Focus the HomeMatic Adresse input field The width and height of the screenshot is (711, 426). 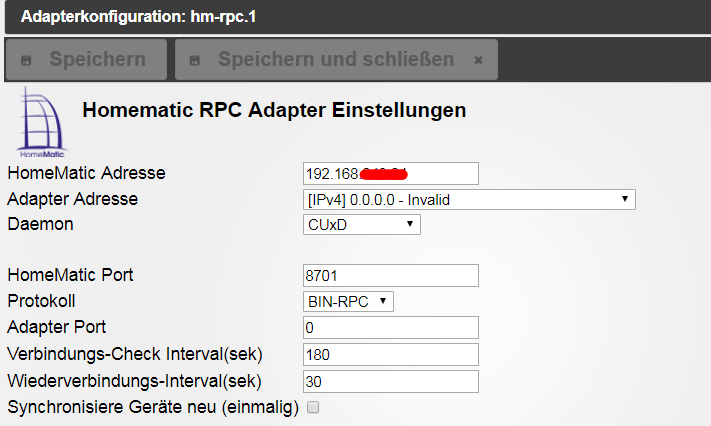coord(390,174)
